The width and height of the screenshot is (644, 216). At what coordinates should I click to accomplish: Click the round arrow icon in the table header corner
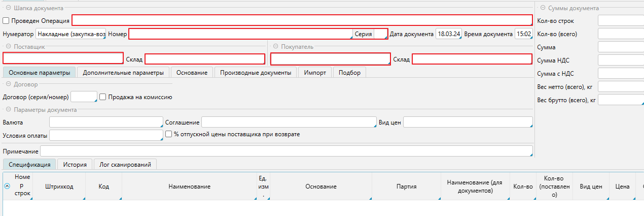[8, 187]
